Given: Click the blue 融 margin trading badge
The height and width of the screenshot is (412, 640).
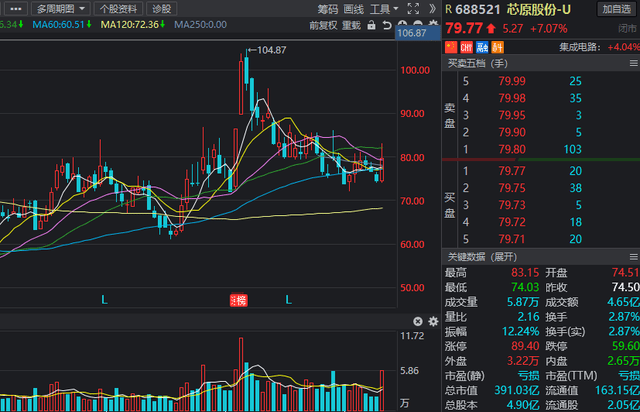Looking at the screenshot, I should point(482,46).
